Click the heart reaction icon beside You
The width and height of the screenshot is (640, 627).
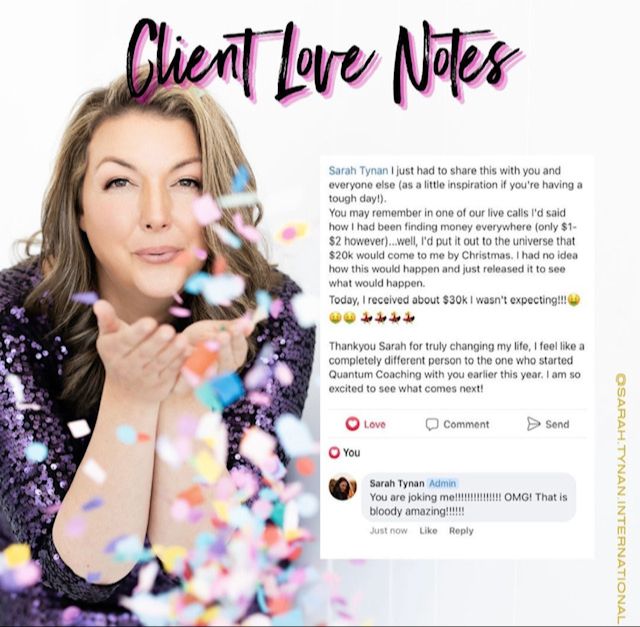click(x=334, y=452)
